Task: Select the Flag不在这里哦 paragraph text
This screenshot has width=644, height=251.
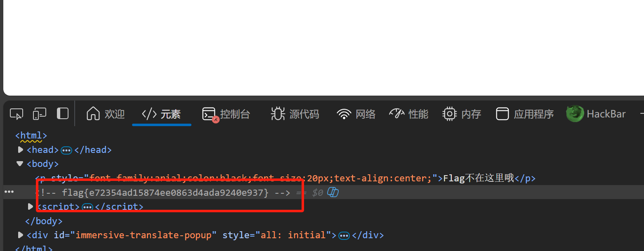Action: coord(479,178)
